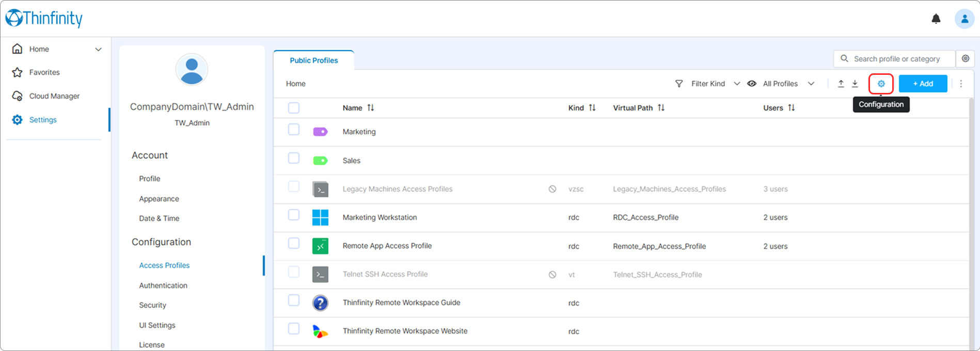Image resolution: width=980 pixels, height=351 pixels.
Task: Select the Public Profiles tab
Action: pos(314,60)
